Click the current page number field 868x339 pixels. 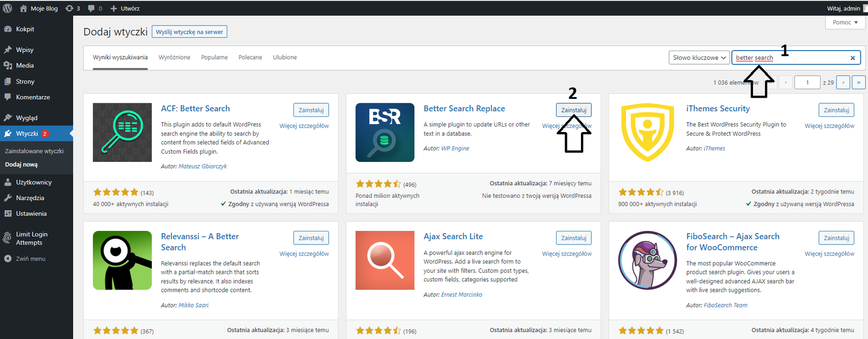[x=807, y=83]
